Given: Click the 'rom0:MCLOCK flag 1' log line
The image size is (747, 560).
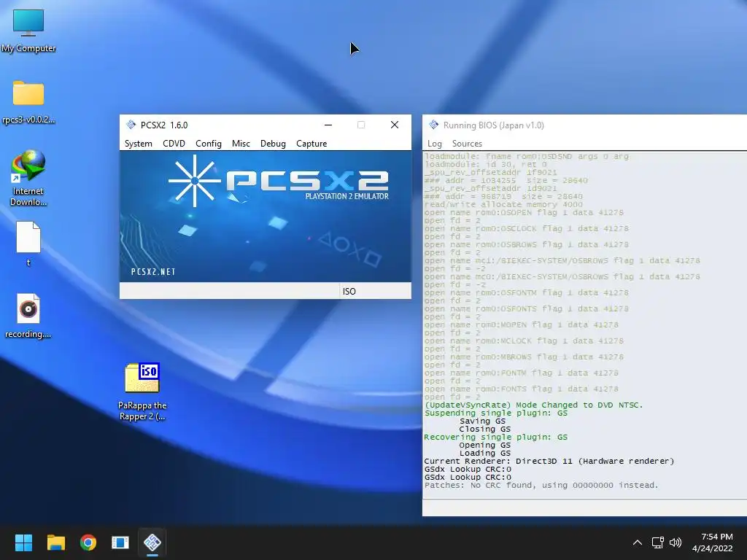Looking at the screenshot, I should pyautogui.click(x=524, y=341).
